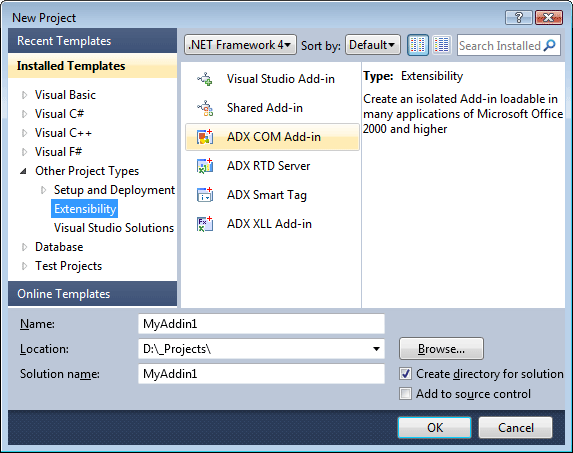
Task: Select Visual C++ in the tree
Action: (x=63, y=133)
